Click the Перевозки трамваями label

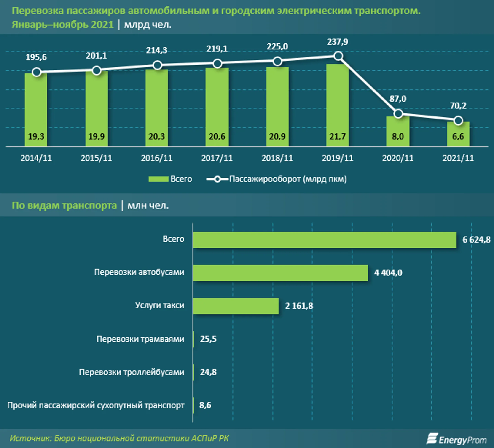[140, 339]
